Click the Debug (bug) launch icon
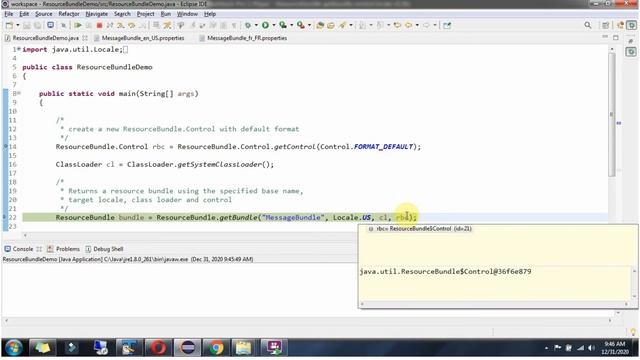This screenshot has width=640, height=360. (248, 25)
